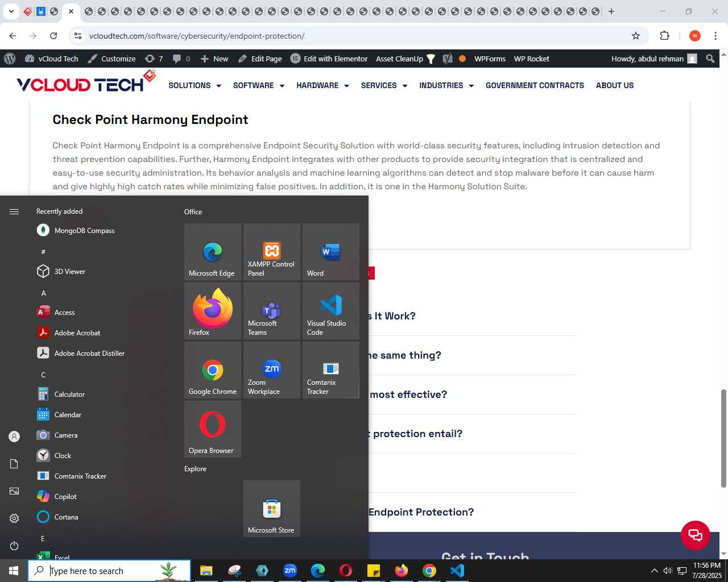
Task: Open File Explorer from taskbar
Action: (x=206, y=571)
